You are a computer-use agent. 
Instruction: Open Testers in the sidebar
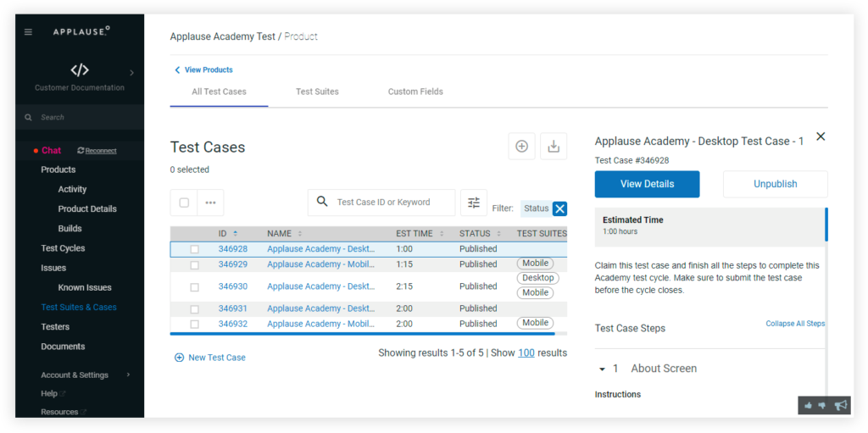55,327
